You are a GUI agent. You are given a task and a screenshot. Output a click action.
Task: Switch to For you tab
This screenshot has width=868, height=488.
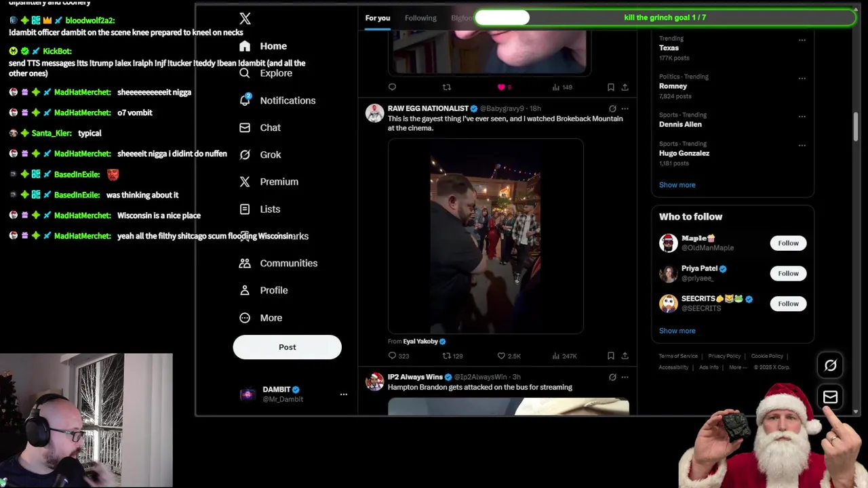(378, 18)
